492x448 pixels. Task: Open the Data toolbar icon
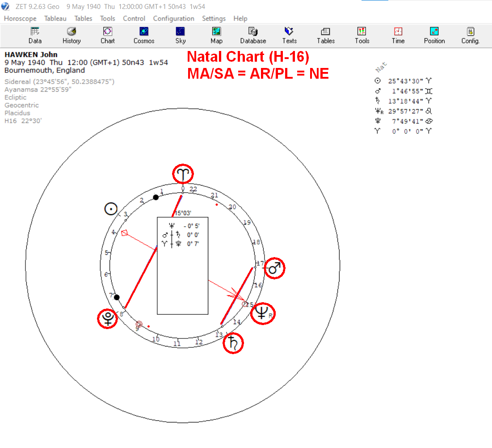tap(35, 35)
